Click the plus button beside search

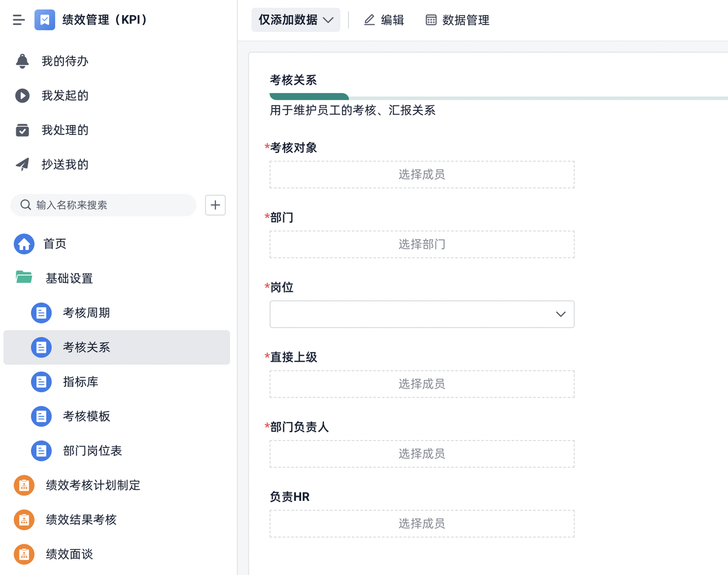click(x=215, y=205)
